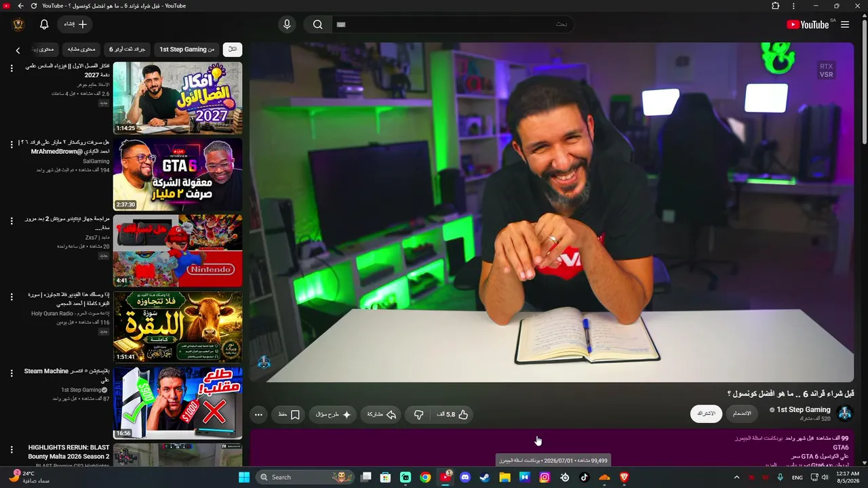Open options for the 2027 video
This screenshot has height=488, width=868.
click(x=12, y=68)
